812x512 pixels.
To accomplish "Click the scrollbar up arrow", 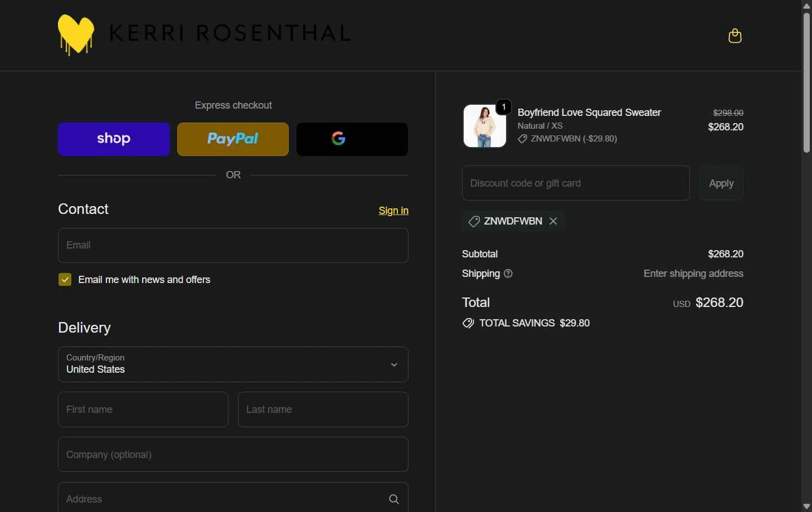I will click(806, 6).
